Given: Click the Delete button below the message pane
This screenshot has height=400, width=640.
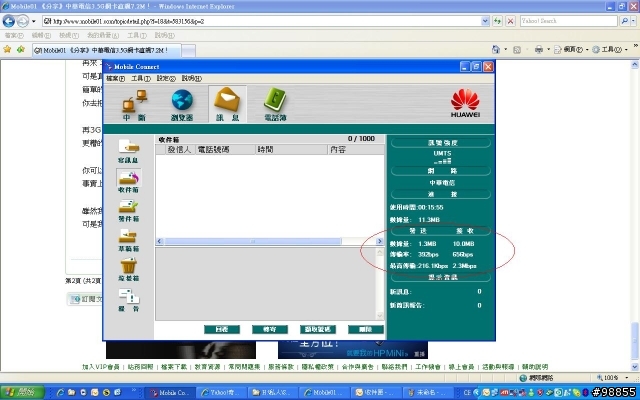Looking at the screenshot, I should 366,329.
